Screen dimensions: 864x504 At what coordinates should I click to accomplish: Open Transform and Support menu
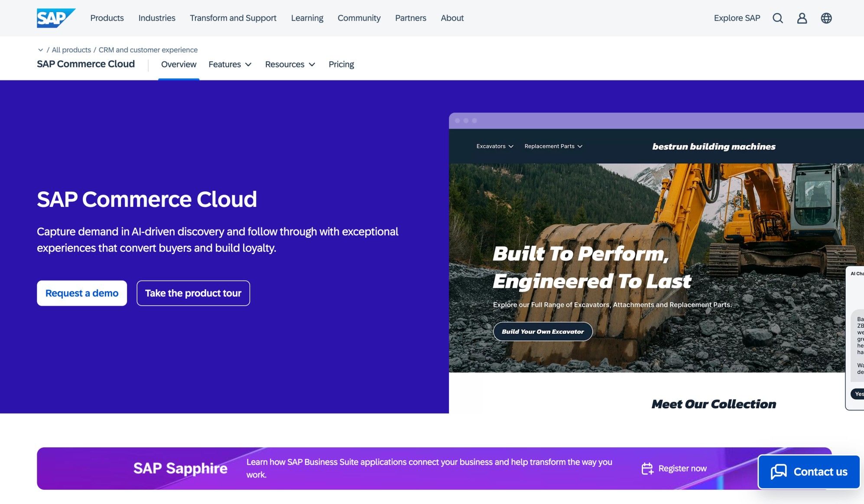tap(233, 18)
